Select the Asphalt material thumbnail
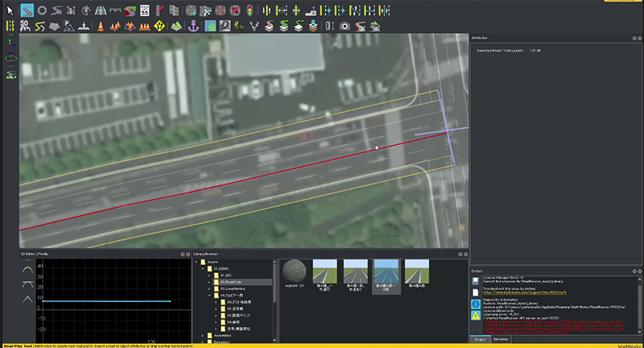The width and height of the screenshot is (644, 348). (294, 270)
